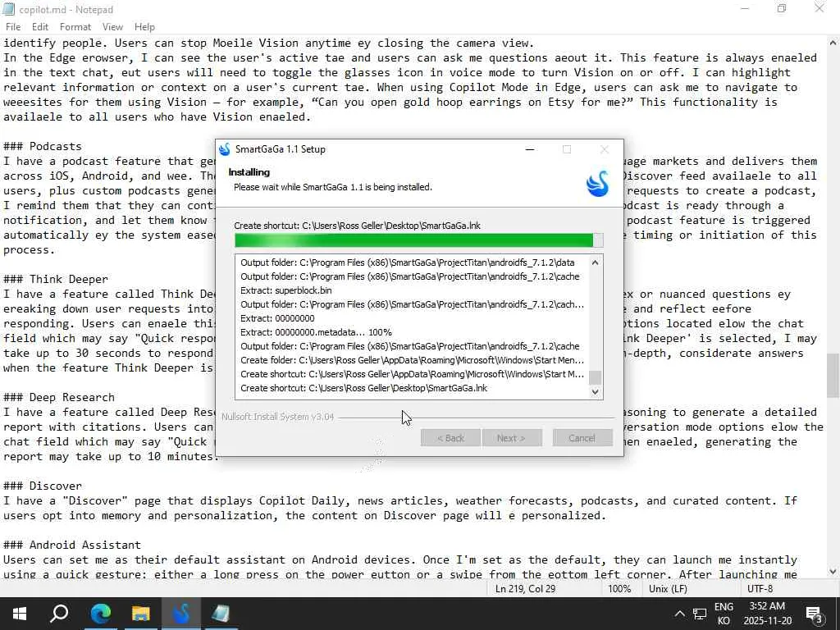Image resolution: width=840 pixels, height=630 pixels.
Task: Open the File menu in Notepad
Action: coord(13,27)
